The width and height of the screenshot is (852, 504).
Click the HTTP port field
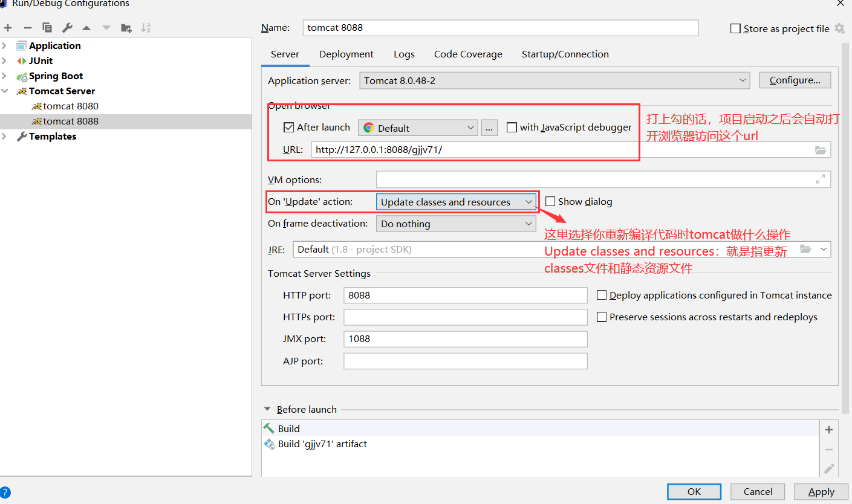[x=466, y=295]
